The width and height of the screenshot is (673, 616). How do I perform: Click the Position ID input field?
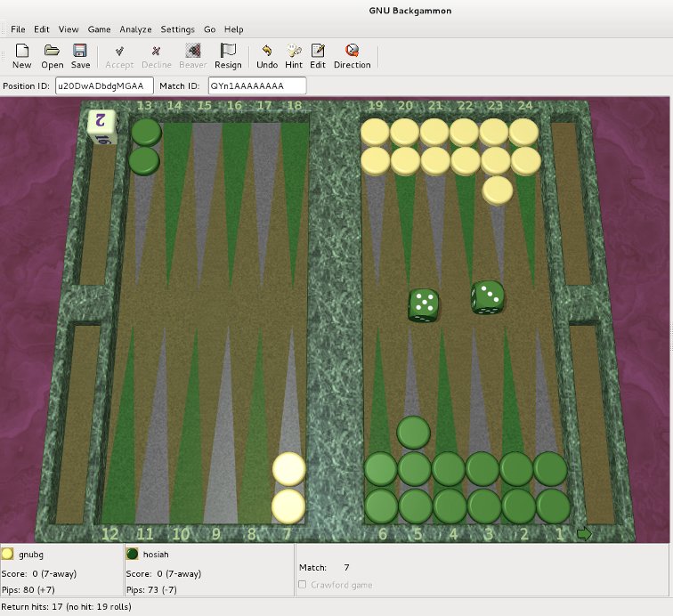(x=104, y=85)
